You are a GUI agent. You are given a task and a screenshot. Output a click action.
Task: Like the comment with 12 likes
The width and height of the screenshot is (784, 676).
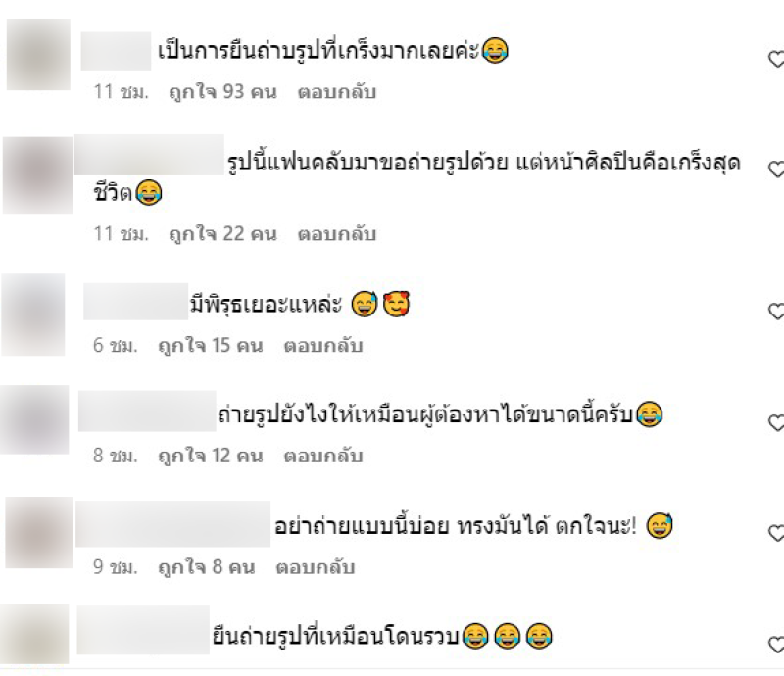776,423
